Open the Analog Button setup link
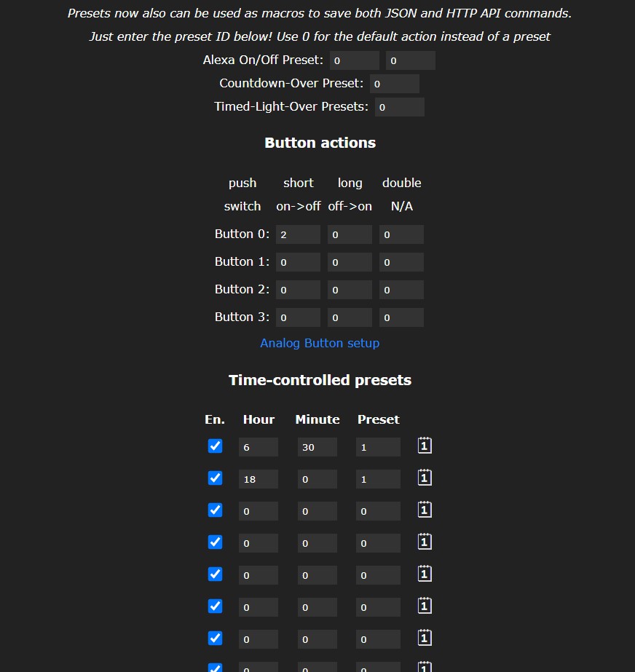This screenshot has height=672, width=635. 320,343
